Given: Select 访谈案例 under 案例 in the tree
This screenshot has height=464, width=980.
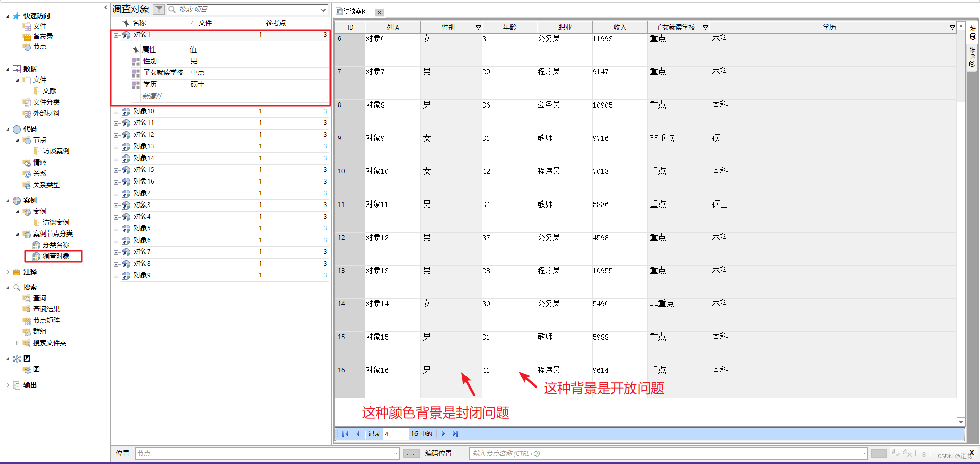Looking at the screenshot, I should click(x=56, y=222).
